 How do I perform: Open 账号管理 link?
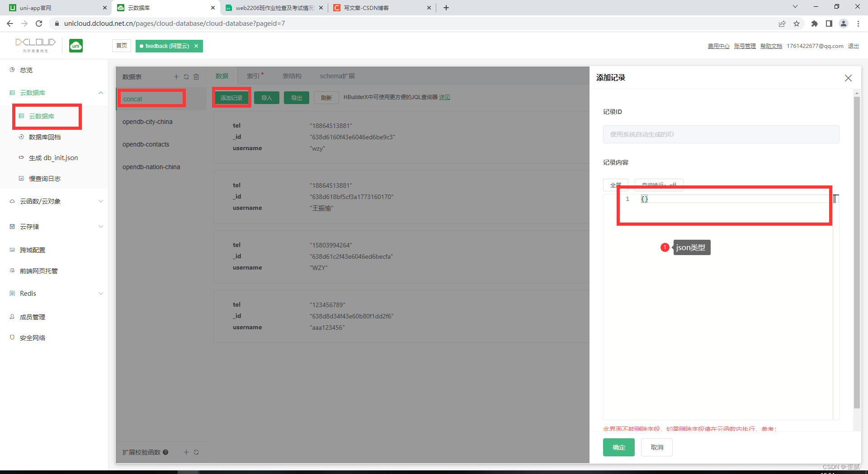pos(745,46)
